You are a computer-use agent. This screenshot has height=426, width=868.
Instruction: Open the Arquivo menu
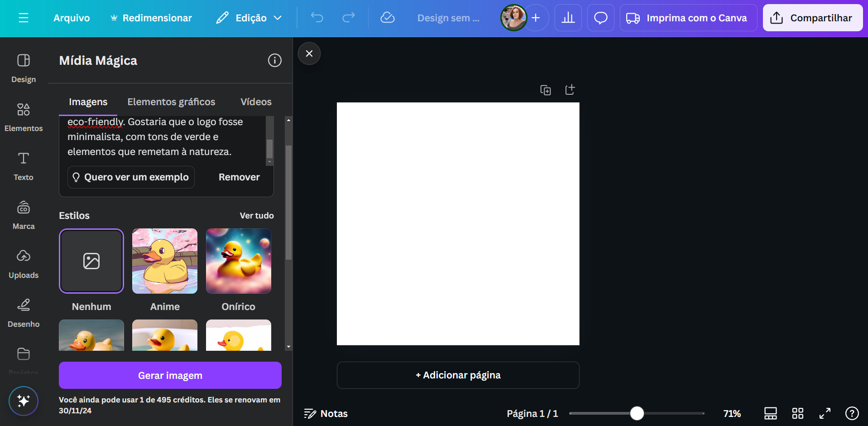pos(72,18)
